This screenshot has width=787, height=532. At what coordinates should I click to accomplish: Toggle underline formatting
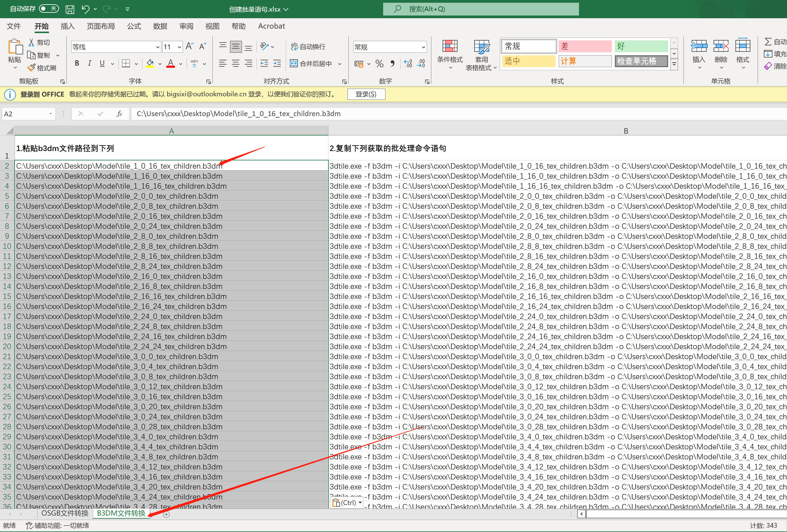(x=102, y=63)
